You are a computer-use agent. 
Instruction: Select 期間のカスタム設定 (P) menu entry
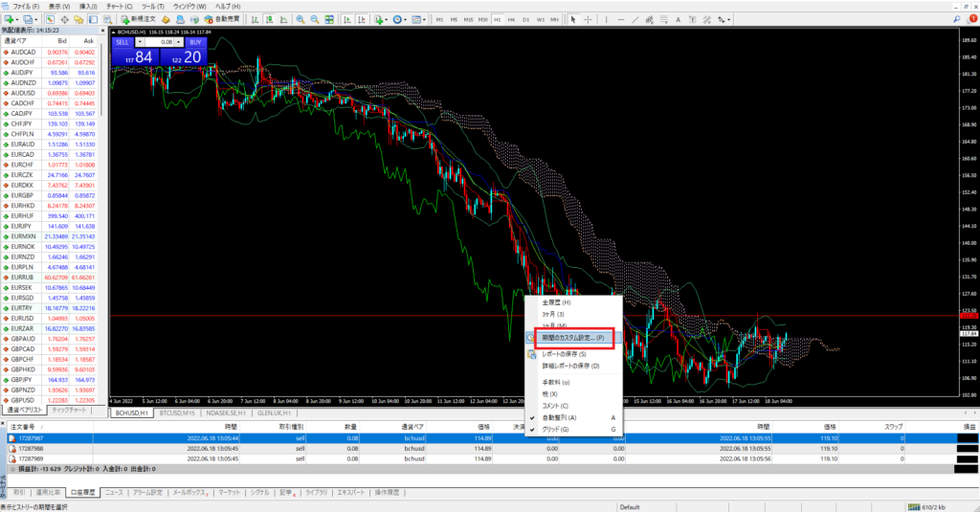tap(573, 338)
